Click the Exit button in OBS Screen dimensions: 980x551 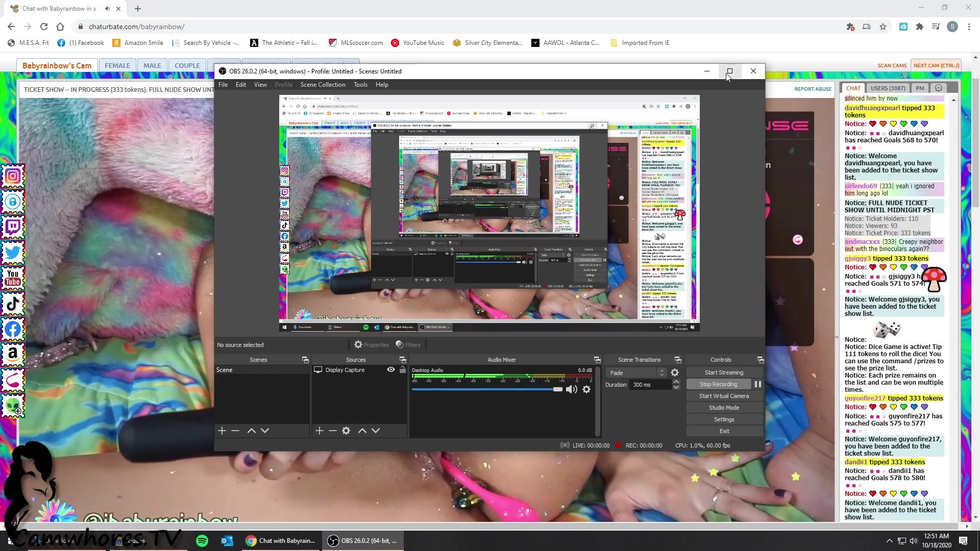point(724,431)
